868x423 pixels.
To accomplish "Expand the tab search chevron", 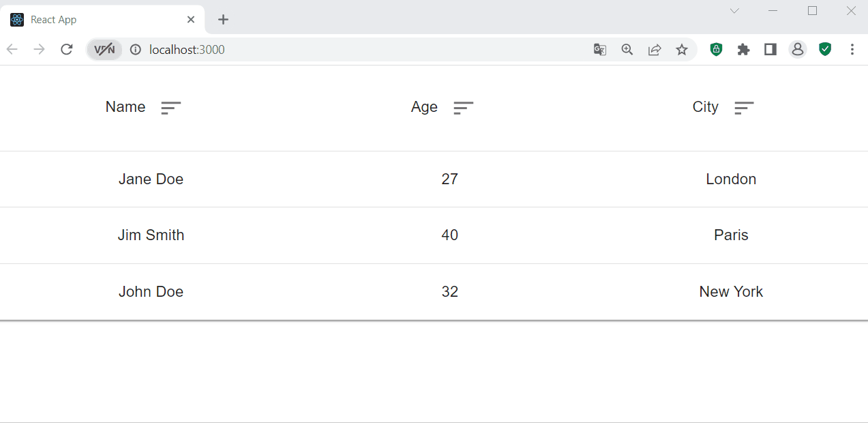I will [734, 11].
